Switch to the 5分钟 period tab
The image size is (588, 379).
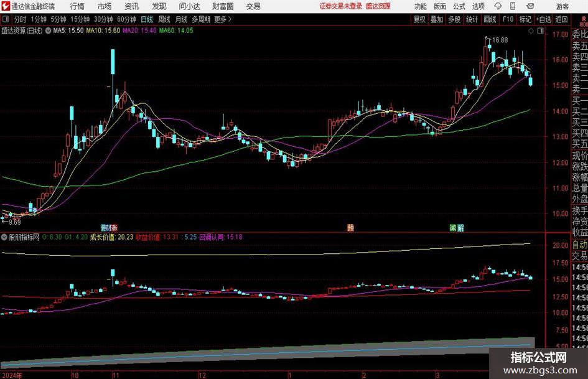[58, 19]
